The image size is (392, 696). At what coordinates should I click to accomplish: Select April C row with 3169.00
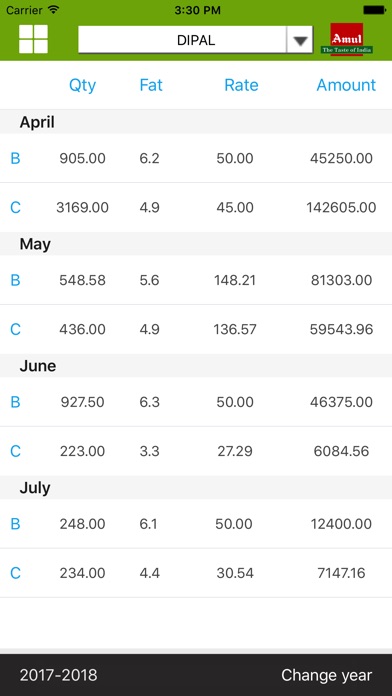196,207
